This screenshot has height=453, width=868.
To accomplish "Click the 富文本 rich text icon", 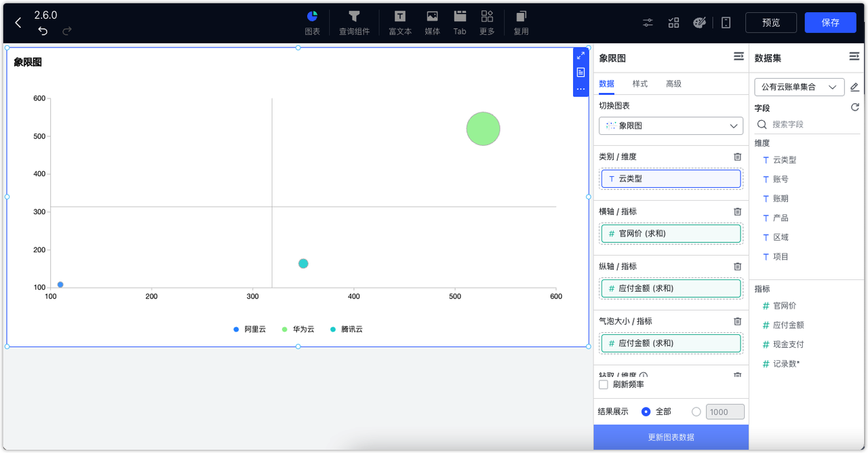I will point(399,22).
